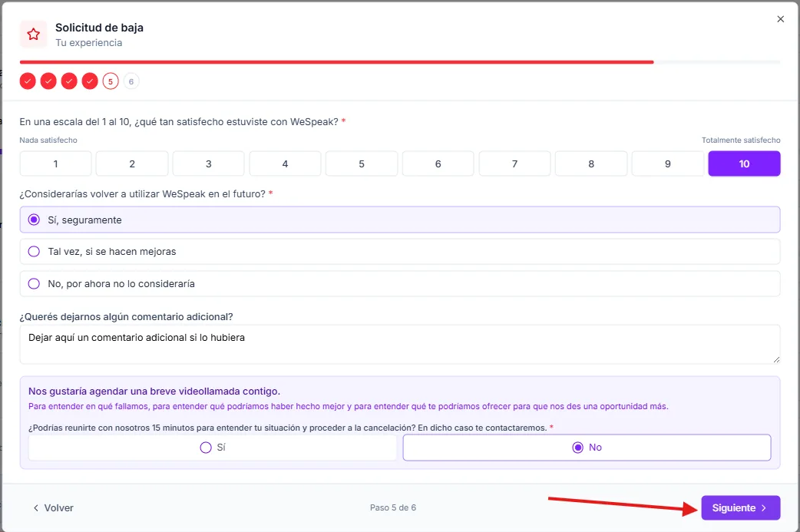Set satisfaction score to 4

click(x=285, y=164)
